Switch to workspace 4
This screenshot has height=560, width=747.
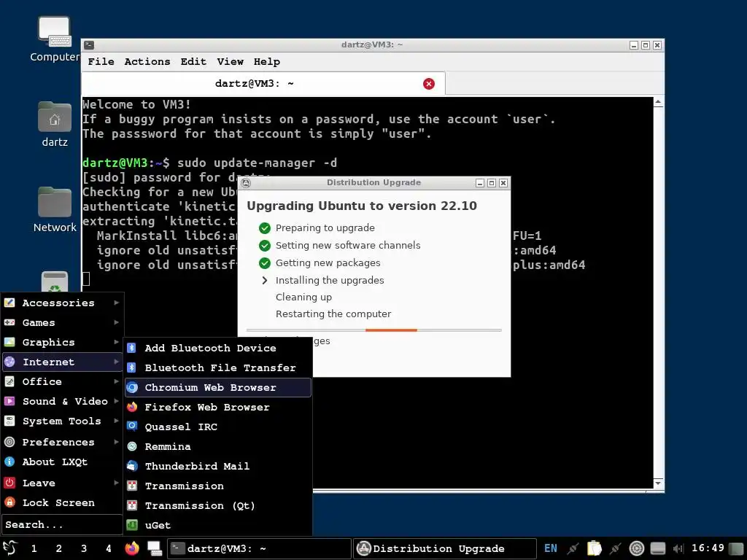pos(109,548)
